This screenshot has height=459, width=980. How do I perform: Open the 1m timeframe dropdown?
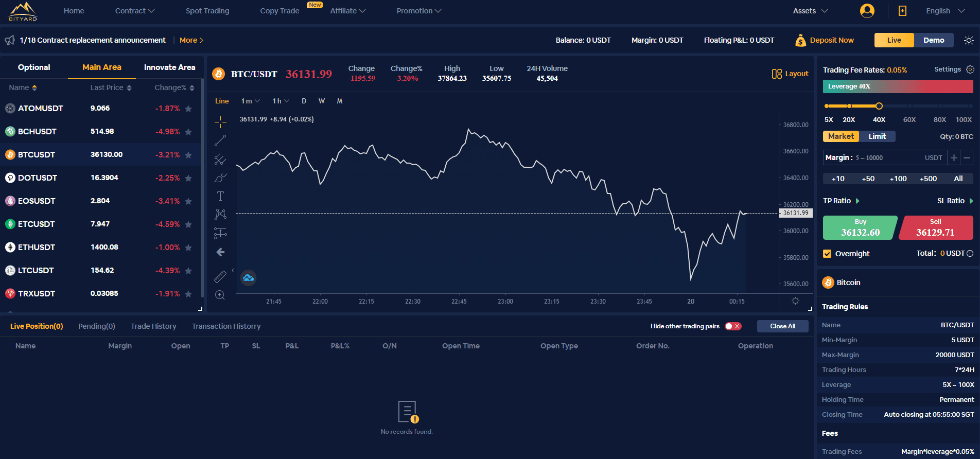250,101
